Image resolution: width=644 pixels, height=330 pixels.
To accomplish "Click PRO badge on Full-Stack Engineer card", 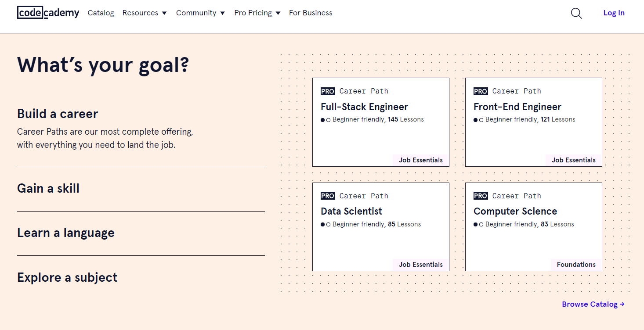I will pyautogui.click(x=328, y=91).
